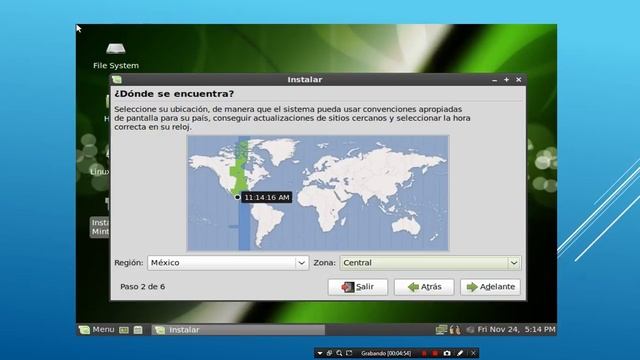Continue with the Adelante button
This screenshot has height=360, width=640.
click(490, 287)
